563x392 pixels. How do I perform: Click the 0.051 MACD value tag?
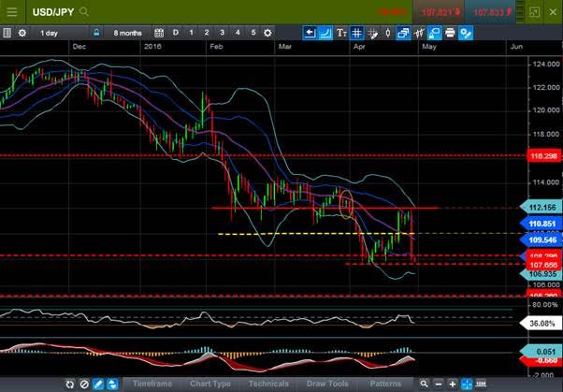[x=541, y=351]
